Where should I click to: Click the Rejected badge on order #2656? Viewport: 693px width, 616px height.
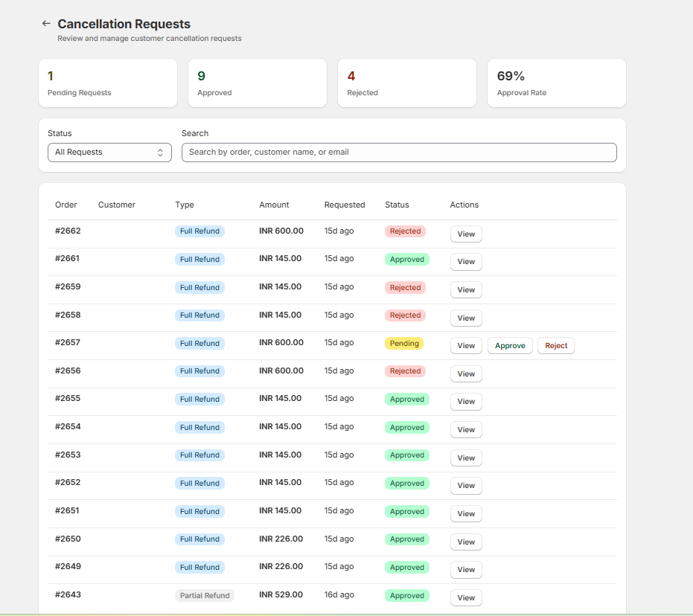coord(405,370)
